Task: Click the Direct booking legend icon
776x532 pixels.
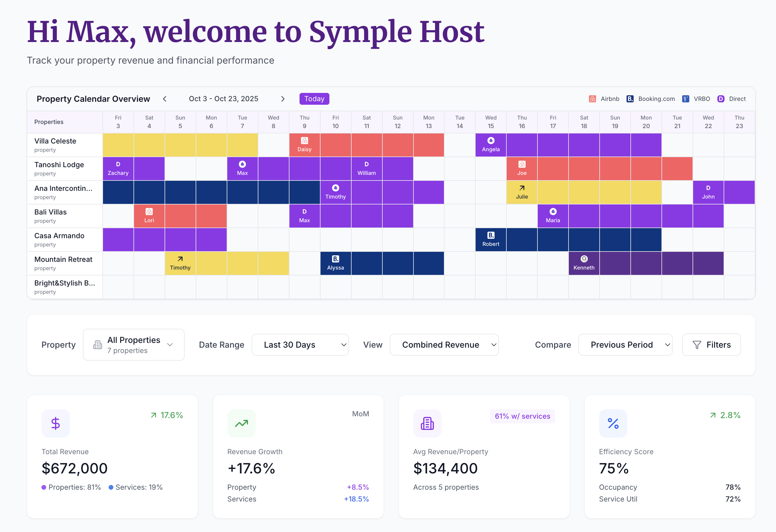Action: pyautogui.click(x=721, y=99)
